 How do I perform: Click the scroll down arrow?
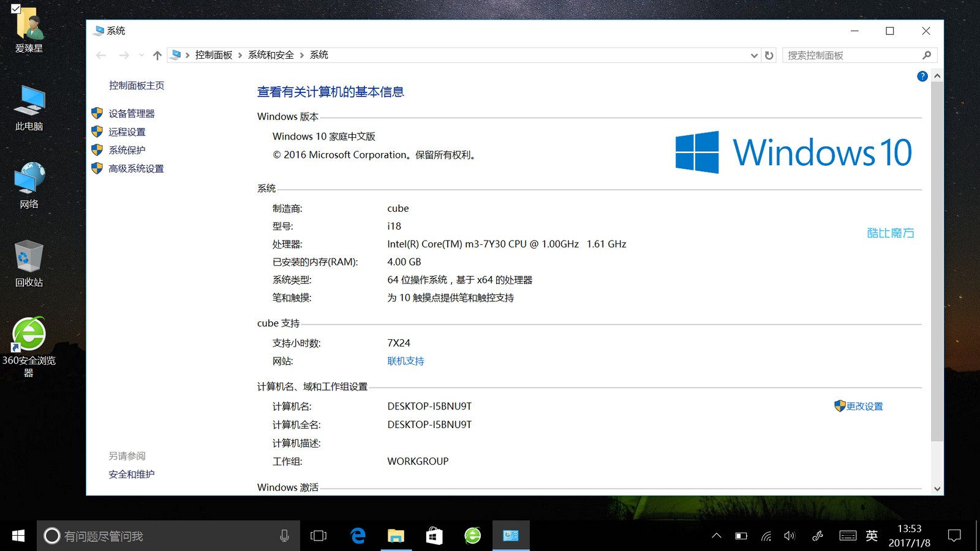point(937,489)
